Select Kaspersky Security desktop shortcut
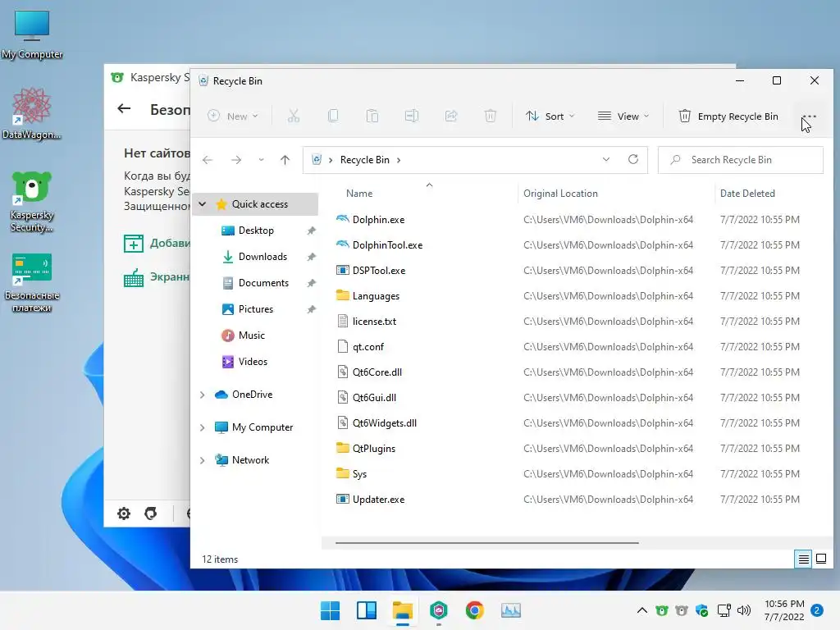 (32, 202)
